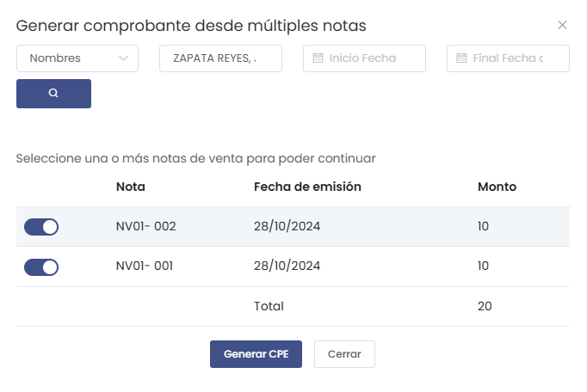Image resolution: width=587 pixels, height=392 pixels.
Task: Click the Monto column header
Action: (x=497, y=187)
